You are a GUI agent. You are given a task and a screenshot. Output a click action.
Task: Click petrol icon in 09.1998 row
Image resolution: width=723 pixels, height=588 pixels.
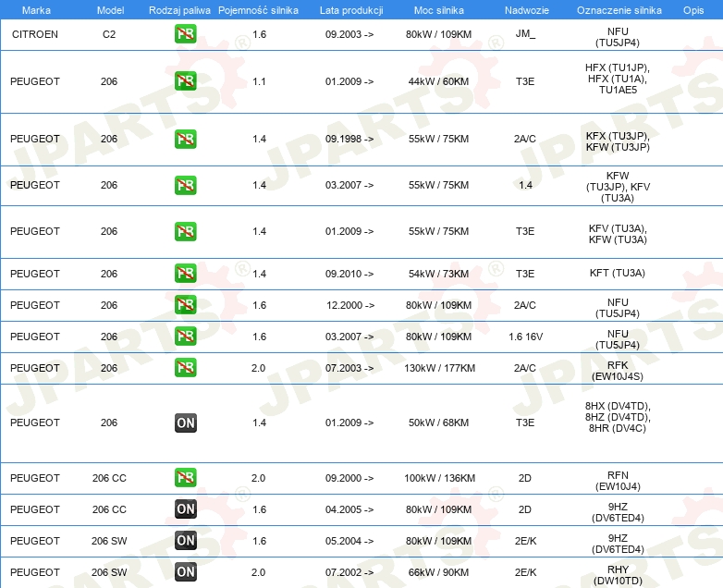click(x=185, y=139)
